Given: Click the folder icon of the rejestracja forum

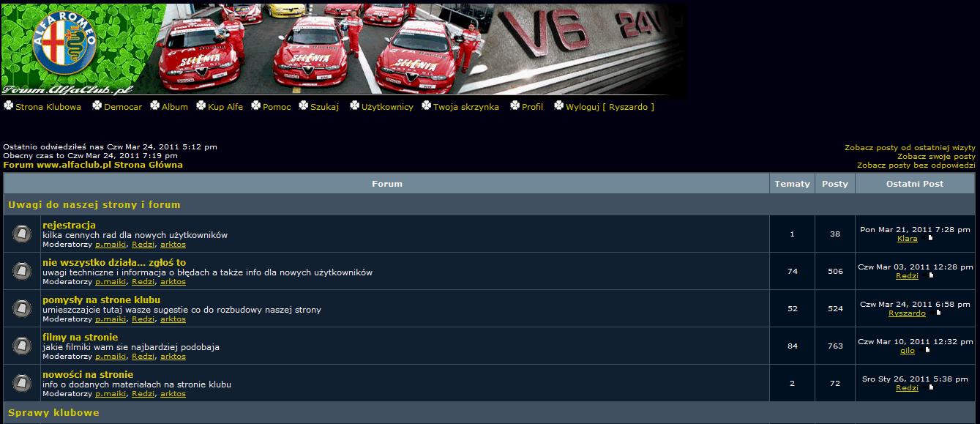Looking at the screenshot, I should click(x=22, y=234).
